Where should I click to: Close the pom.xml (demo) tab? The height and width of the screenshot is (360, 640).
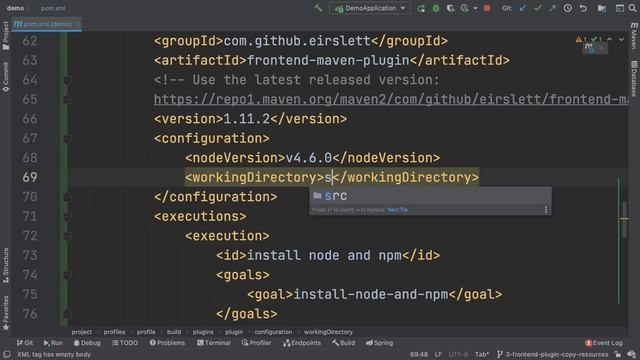pyautogui.click(x=77, y=24)
